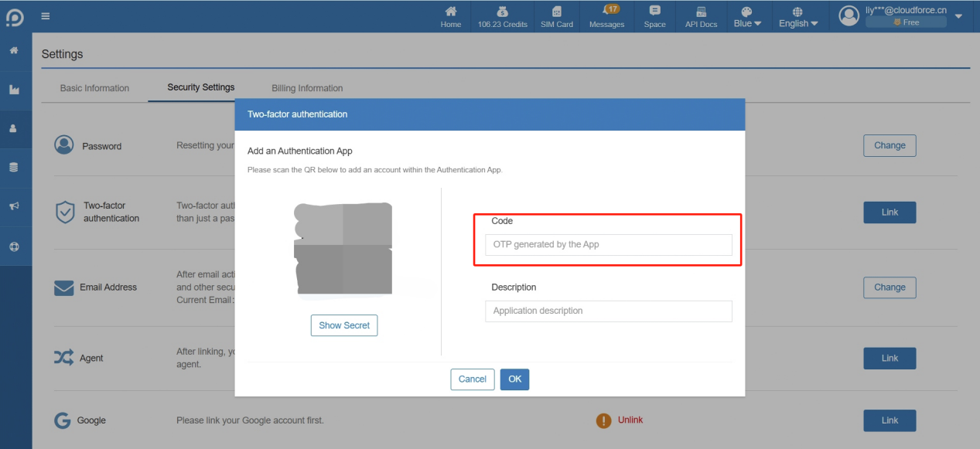The height and width of the screenshot is (449, 980).
Task: Click the "Password" row label
Action: coord(101,146)
